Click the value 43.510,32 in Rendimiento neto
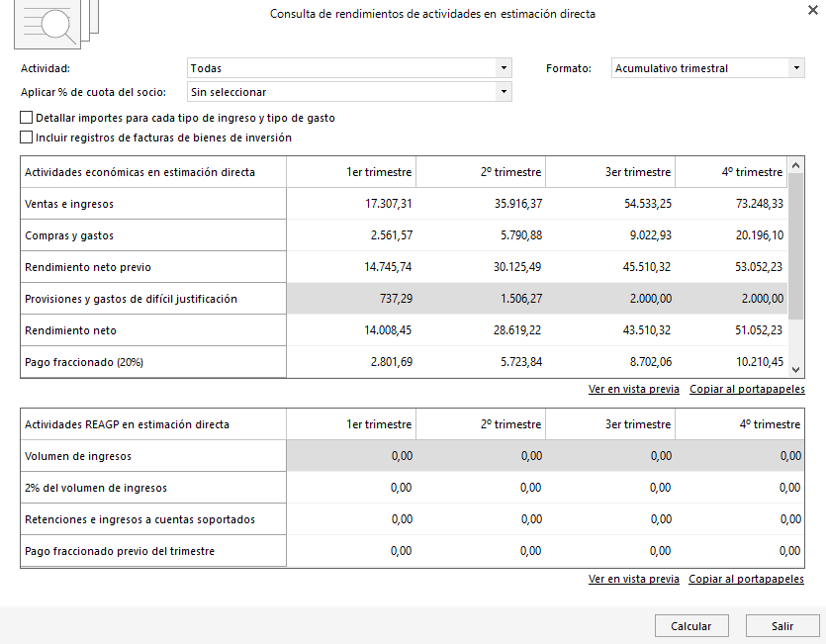This screenshot has height=644, width=826. [647, 329]
